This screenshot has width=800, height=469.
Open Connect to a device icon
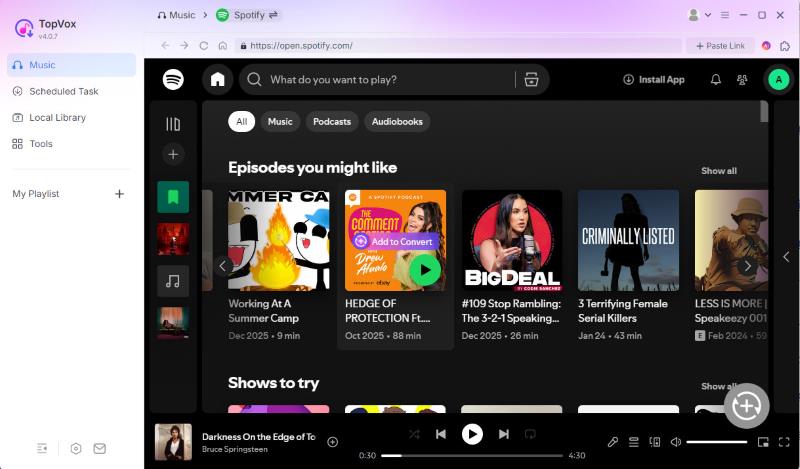(655, 442)
